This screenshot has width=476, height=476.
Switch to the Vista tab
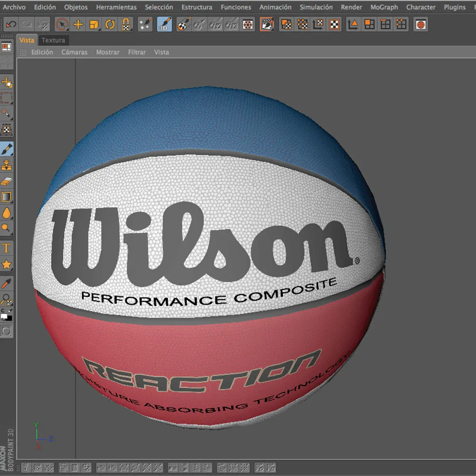[x=27, y=40]
